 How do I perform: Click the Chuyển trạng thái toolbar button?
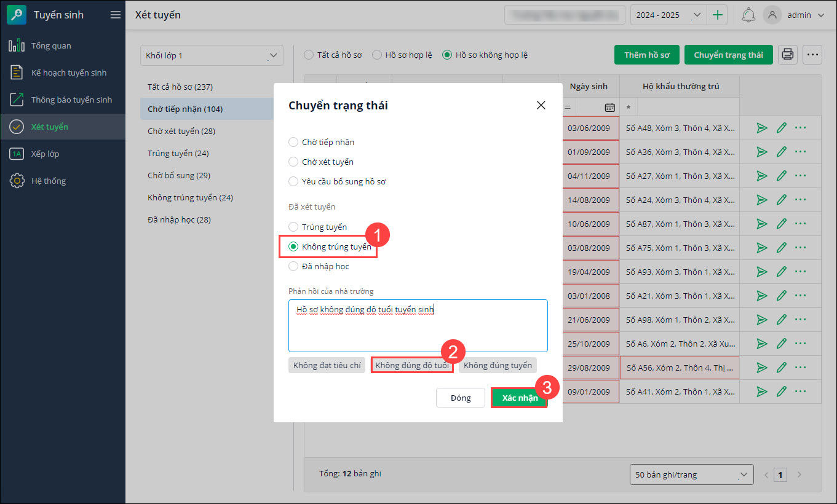(729, 55)
